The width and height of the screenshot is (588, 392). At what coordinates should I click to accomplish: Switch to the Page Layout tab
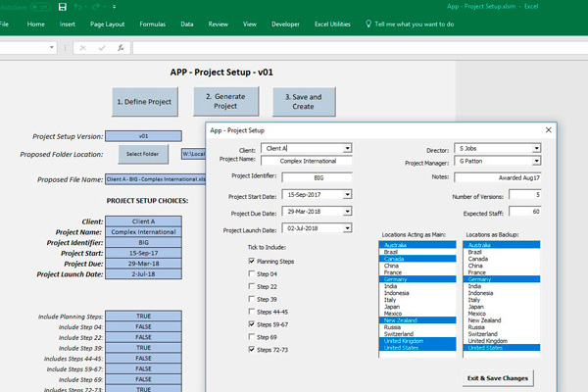[x=107, y=24]
